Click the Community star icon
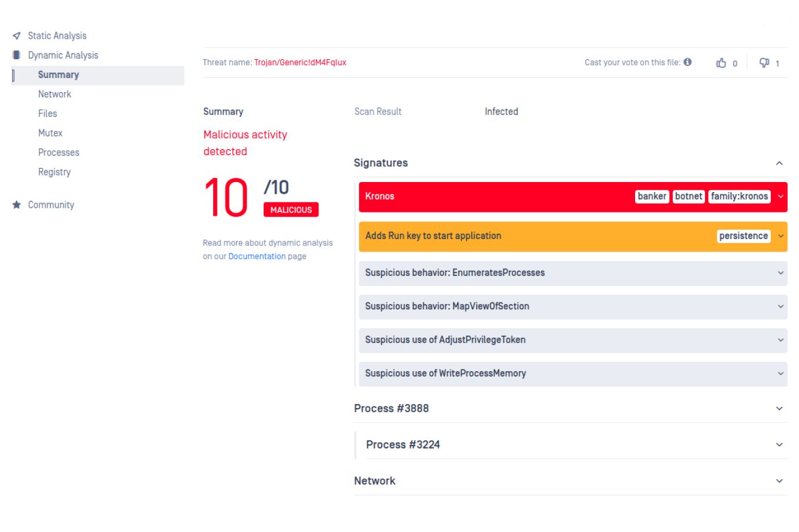799x532 pixels. (16, 205)
